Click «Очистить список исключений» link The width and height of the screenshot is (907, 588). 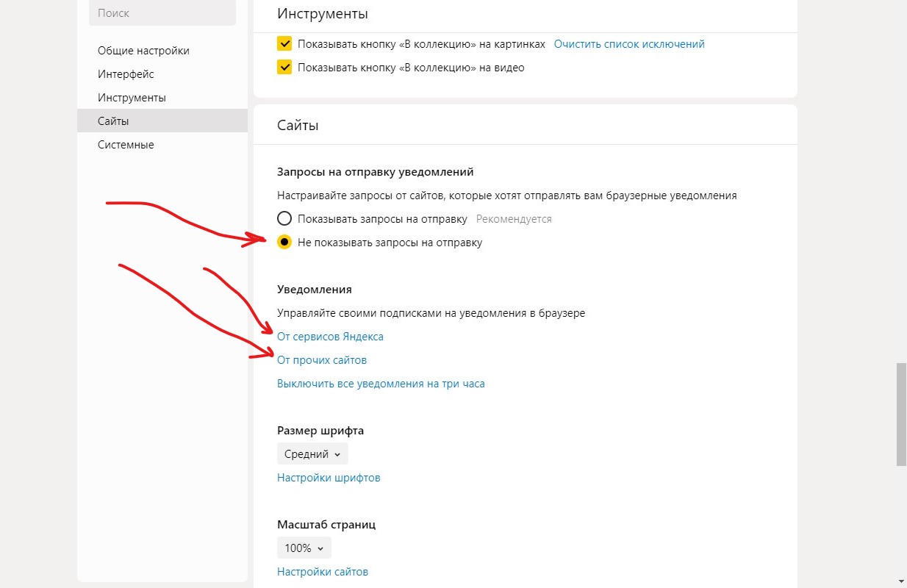click(x=629, y=44)
